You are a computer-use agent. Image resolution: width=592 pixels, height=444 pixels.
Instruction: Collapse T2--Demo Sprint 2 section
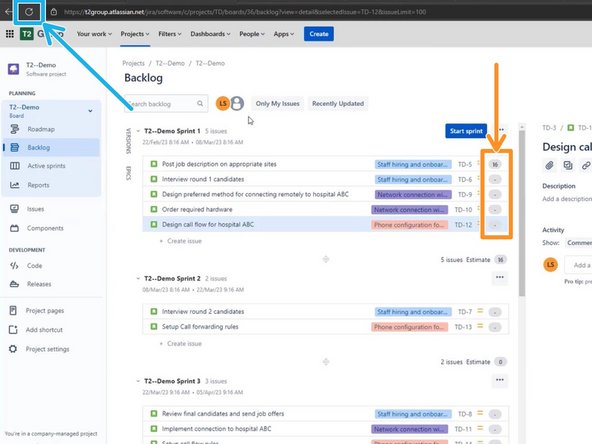(138, 279)
